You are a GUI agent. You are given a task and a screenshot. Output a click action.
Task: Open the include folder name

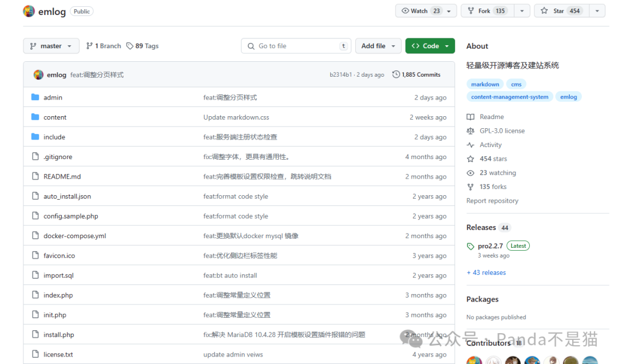tap(54, 137)
